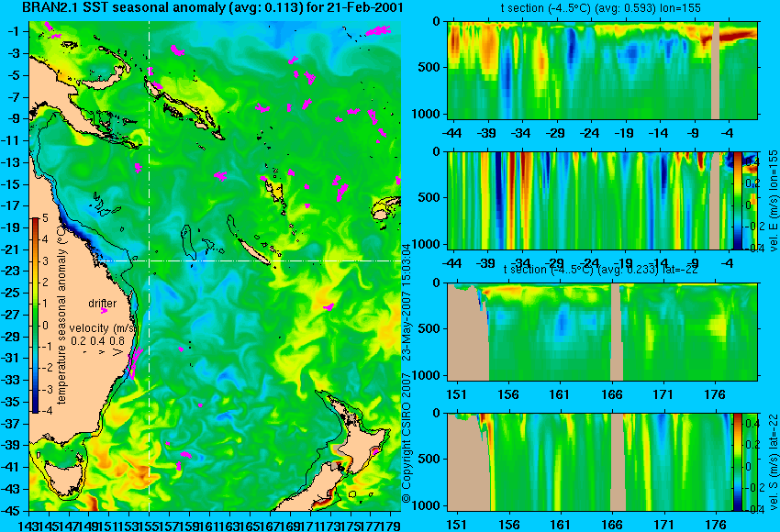Click the '23-May-2007 15:03:04' timestamp text
The width and height of the screenshot is (780, 532).
click(x=407, y=302)
